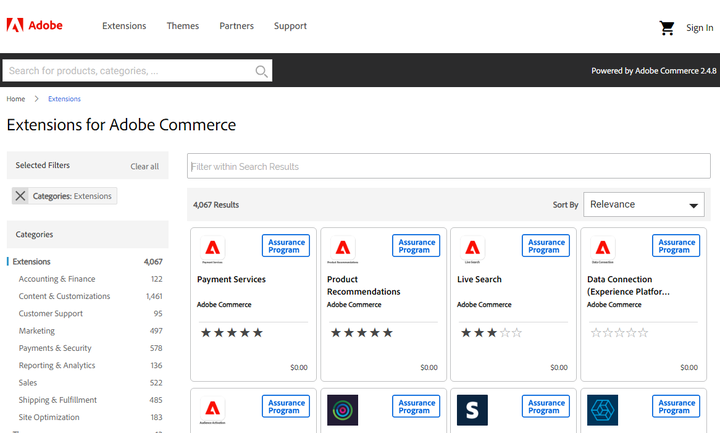Click the search magnifier icon
Viewport: 720px width, 433px height.
pyautogui.click(x=261, y=71)
